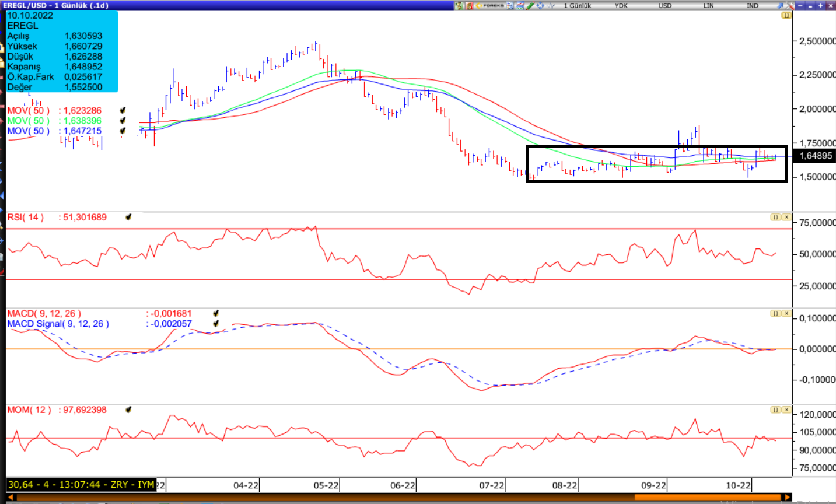Viewport: 836px width, 504px height.
Task: Toggle the checkmark next to blue MOV(50) 1,647215
Action: [x=123, y=131]
